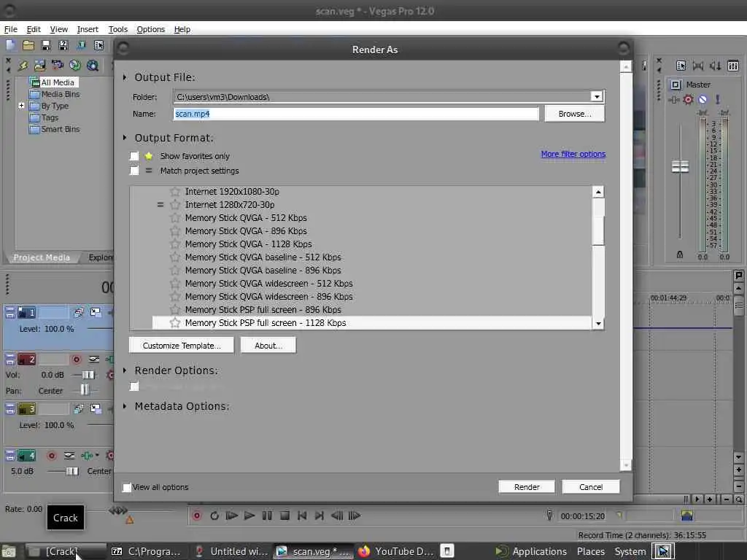Open the Insert menu

coord(88,29)
